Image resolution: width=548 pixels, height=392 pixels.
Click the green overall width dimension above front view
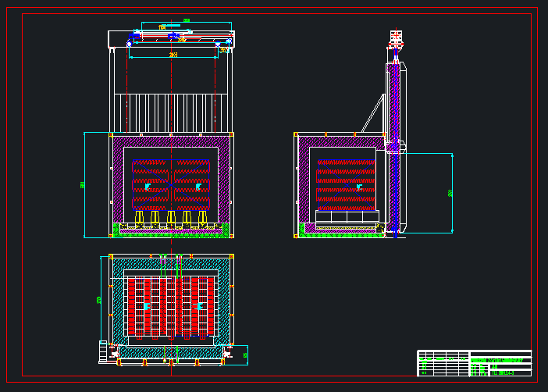pos(187,20)
